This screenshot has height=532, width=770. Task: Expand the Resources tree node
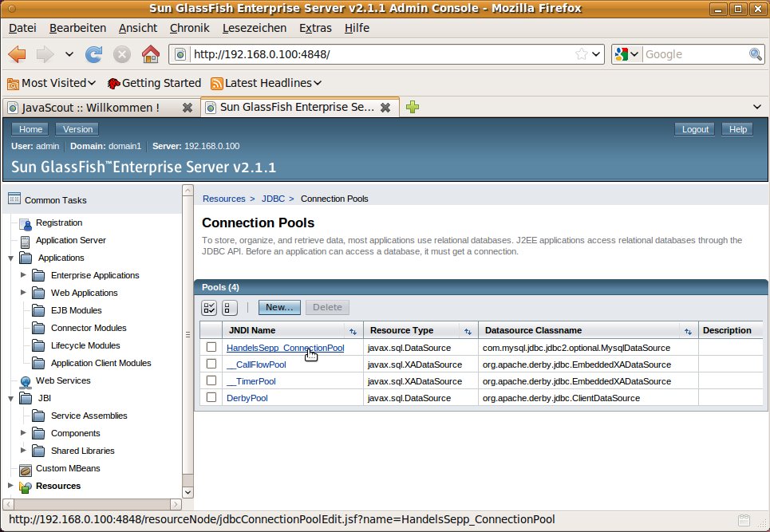[x=10, y=486]
